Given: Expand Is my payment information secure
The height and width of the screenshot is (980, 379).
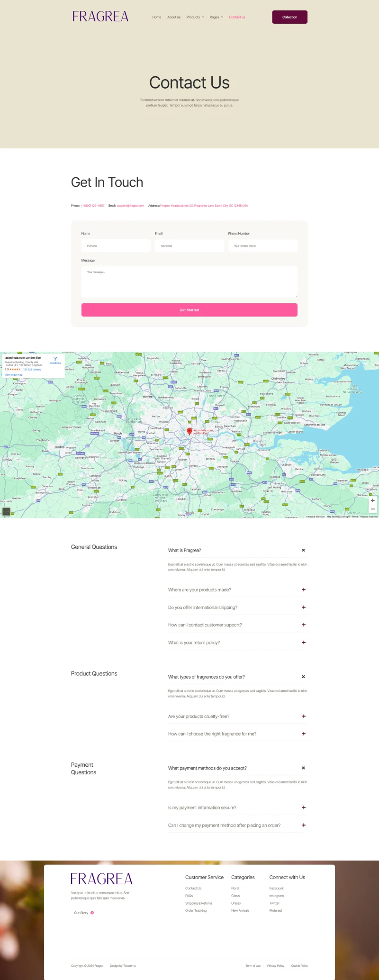Looking at the screenshot, I should coord(237,808).
